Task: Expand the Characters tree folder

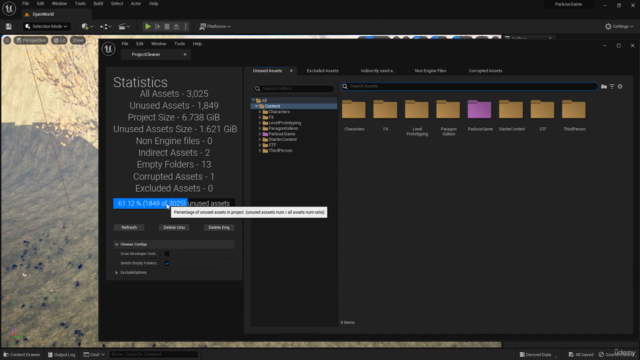Action: [260, 112]
